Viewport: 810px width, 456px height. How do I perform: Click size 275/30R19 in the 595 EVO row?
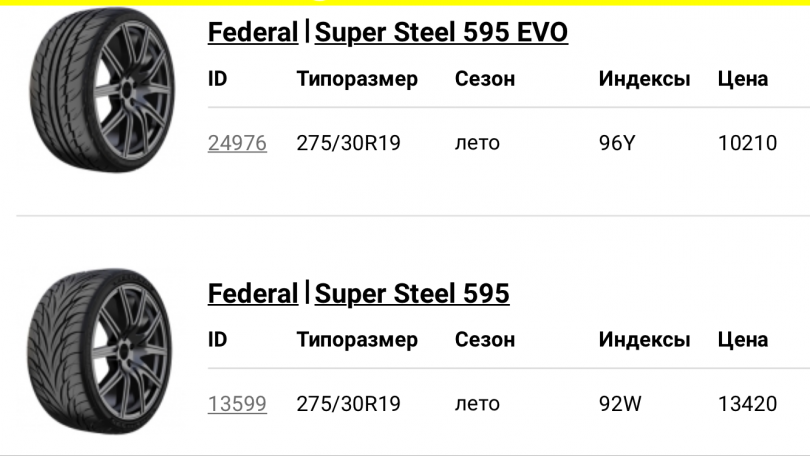click(348, 143)
